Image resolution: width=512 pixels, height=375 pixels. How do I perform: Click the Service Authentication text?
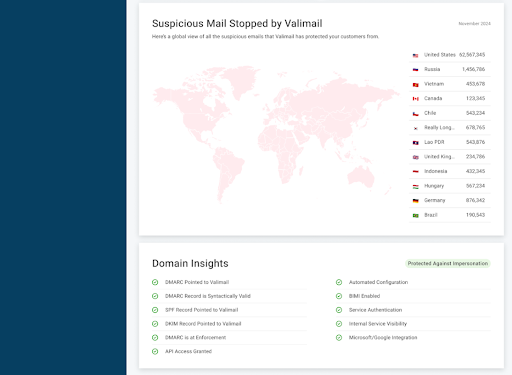tap(375, 310)
